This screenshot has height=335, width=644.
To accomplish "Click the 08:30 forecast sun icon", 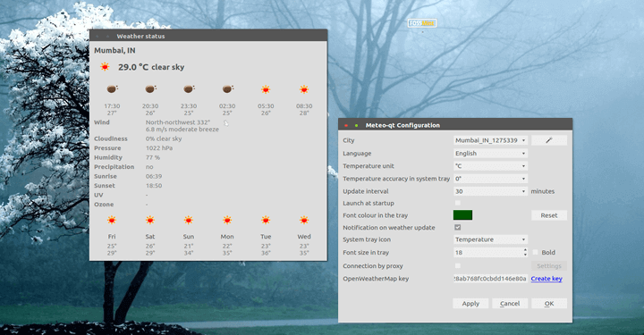I will click(304, 89).
